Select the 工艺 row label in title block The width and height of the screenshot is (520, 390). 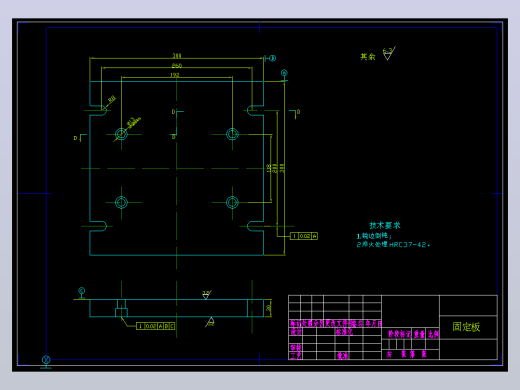pos(295,356)
